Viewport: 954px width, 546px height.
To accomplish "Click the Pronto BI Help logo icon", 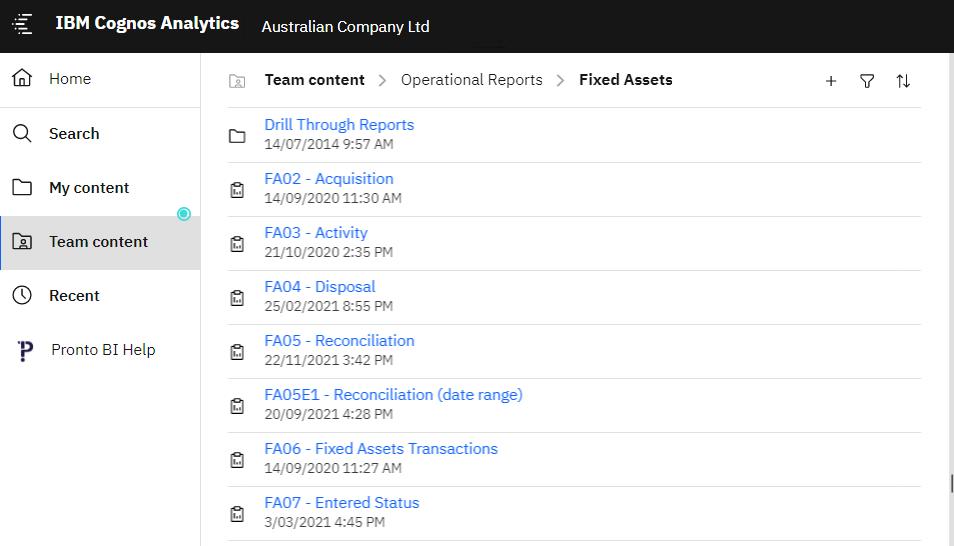I will pos(26,351).
